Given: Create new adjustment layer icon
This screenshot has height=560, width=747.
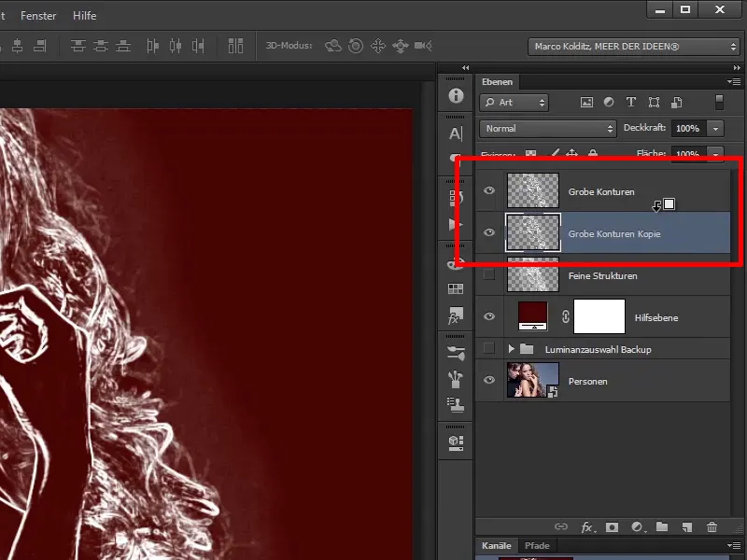Looking at the screenshot, I should (638, 526).
